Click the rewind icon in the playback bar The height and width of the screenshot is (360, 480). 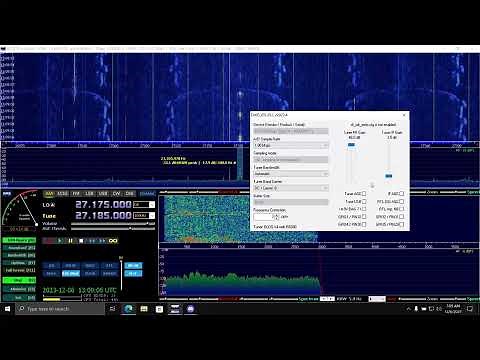pyautogui.click(x=92, y=241)
